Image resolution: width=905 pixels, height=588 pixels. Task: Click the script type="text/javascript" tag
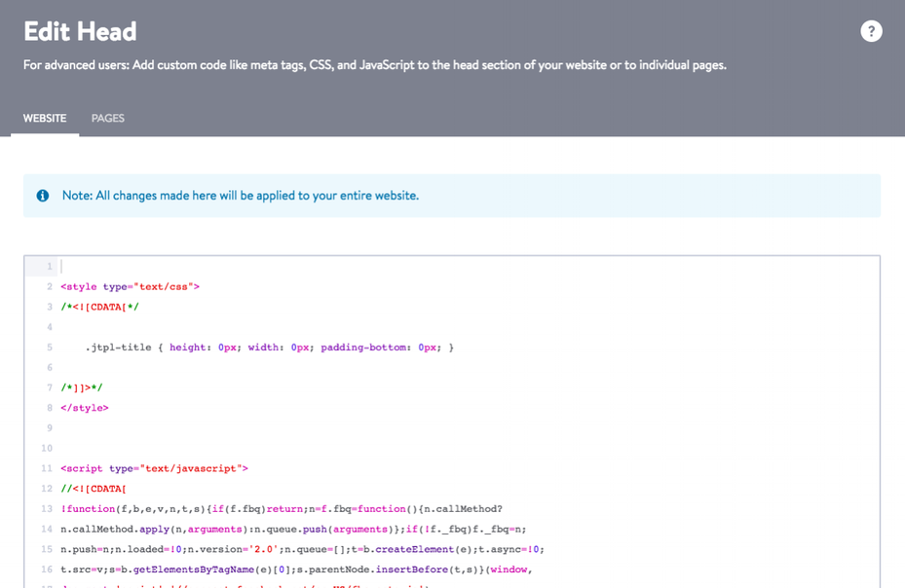154,468
